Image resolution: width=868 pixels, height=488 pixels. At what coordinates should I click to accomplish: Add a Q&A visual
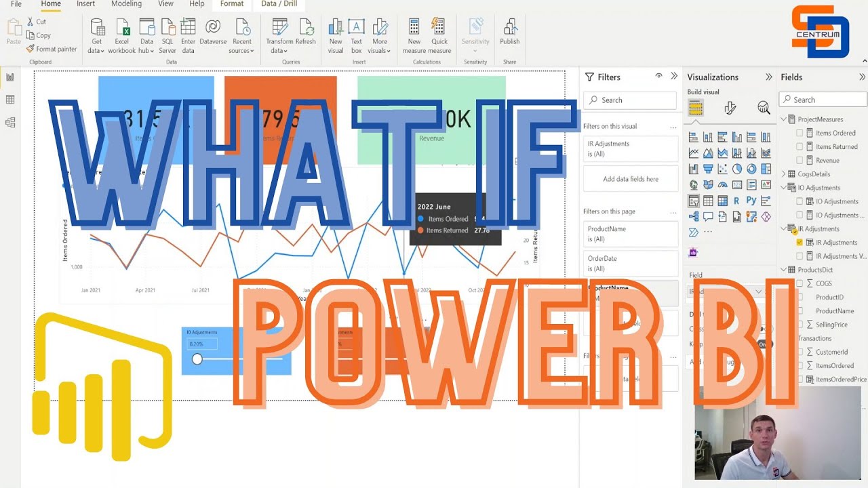(708, 217)
